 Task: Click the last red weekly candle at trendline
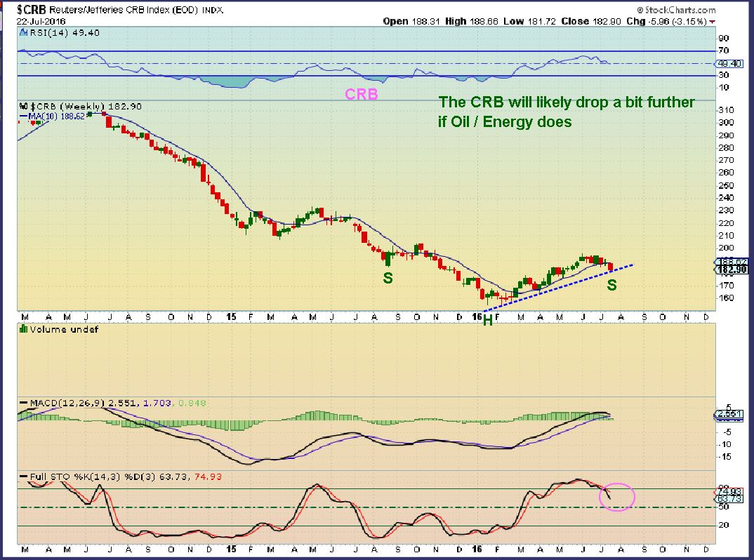point(611,267)
